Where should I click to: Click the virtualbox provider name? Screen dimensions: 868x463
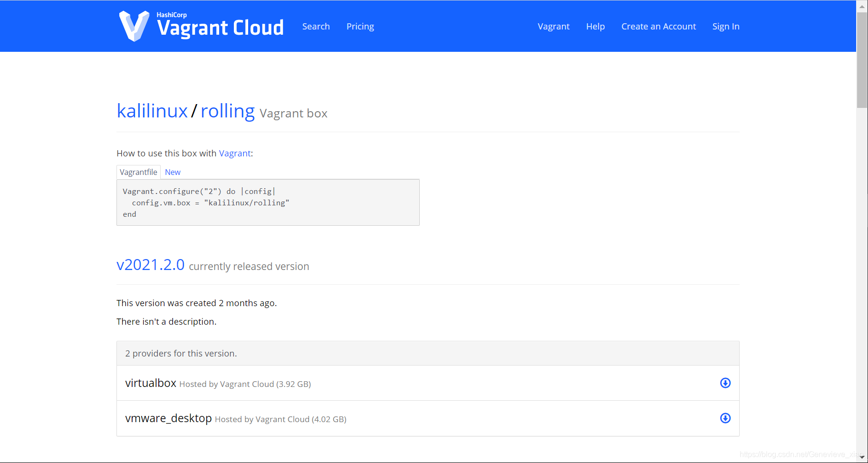[151, 383]
